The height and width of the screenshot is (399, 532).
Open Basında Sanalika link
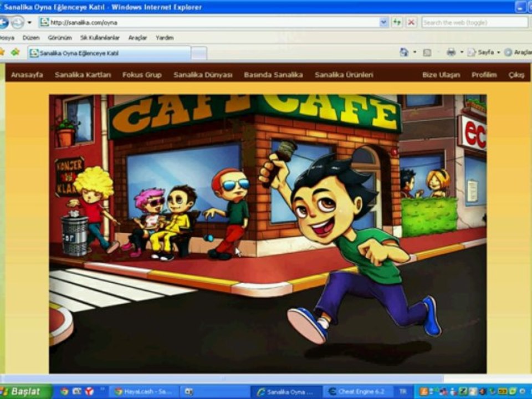[x=273, y=75]
